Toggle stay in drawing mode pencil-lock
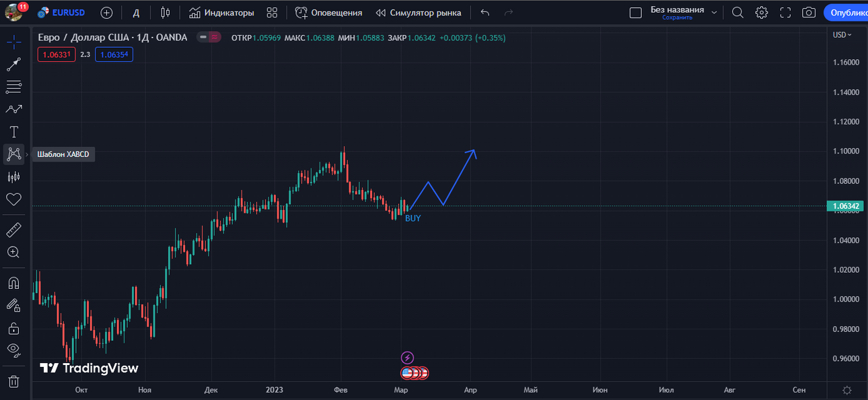The width and height of the screenshot is (868, 400). (x=13, y=305)
